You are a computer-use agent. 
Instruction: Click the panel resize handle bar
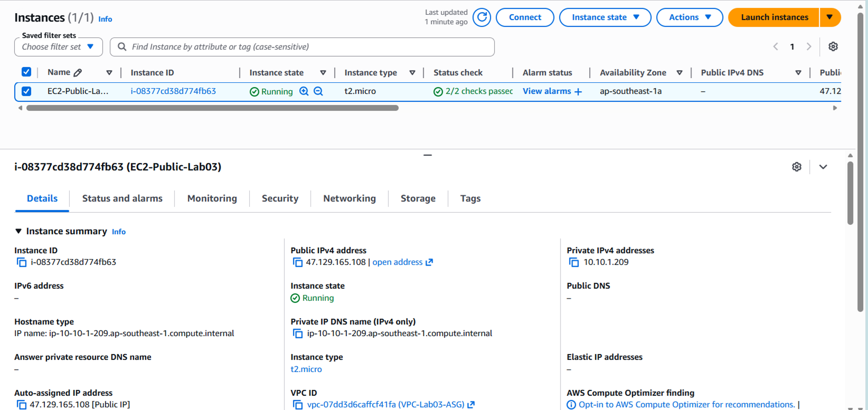(427, 155)
